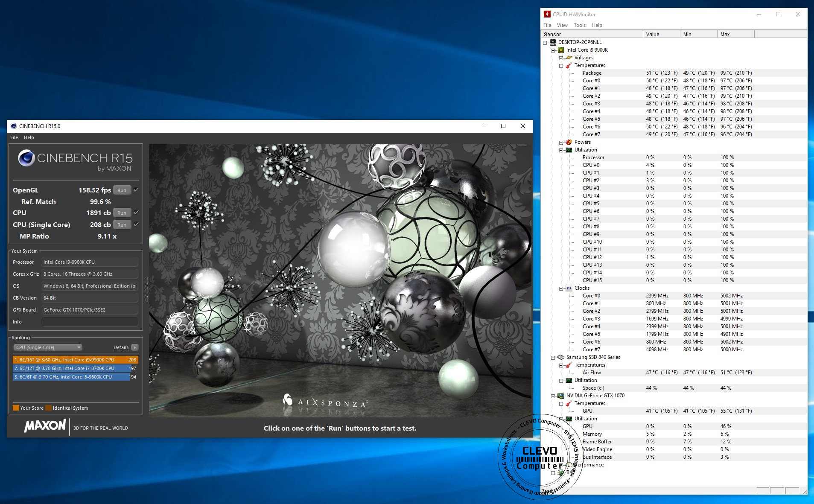This screenshot has height=504, width=814.
Task: Collapse the Intel Core i9 9900K node
Action: 553,50
